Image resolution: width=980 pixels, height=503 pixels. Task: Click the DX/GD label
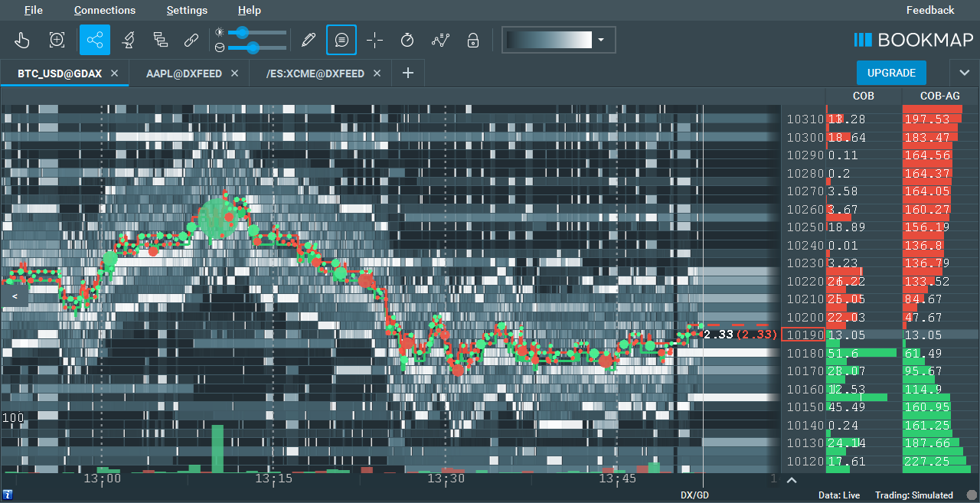695,495
